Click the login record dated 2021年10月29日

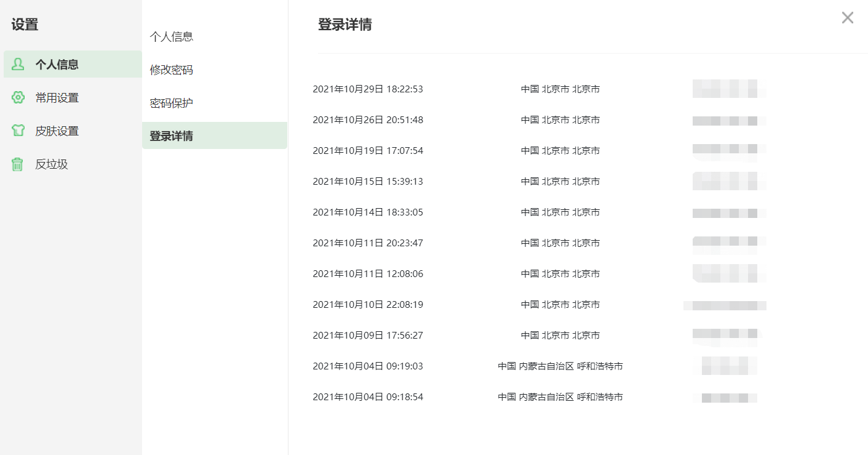click(368, 88)
